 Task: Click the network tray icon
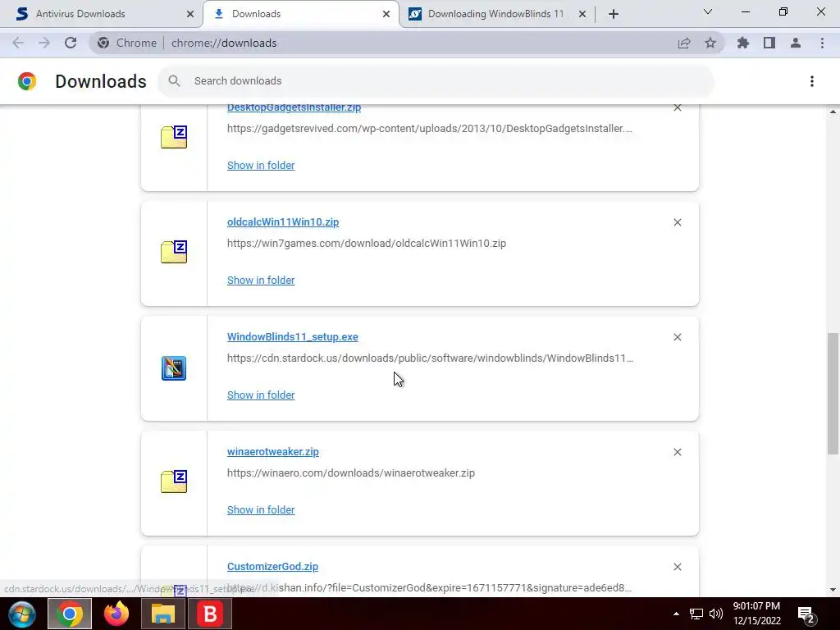click(696, 614)
